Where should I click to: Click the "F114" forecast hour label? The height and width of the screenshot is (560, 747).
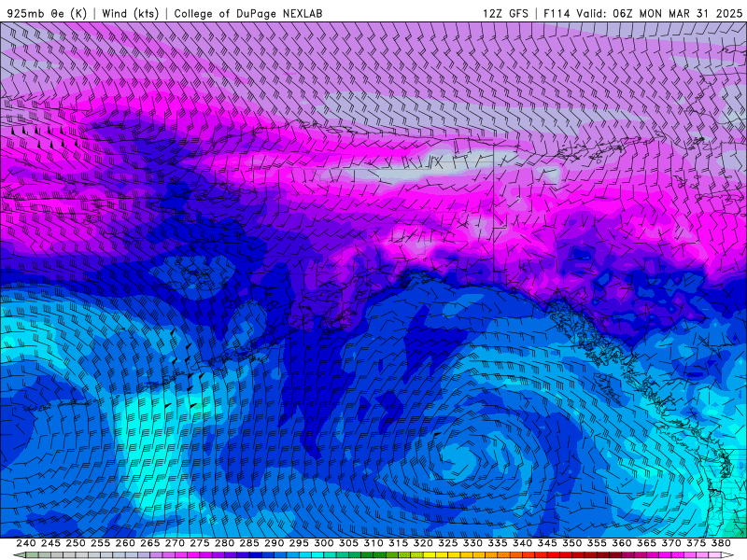pyautogui.click(x=557, y=13)
